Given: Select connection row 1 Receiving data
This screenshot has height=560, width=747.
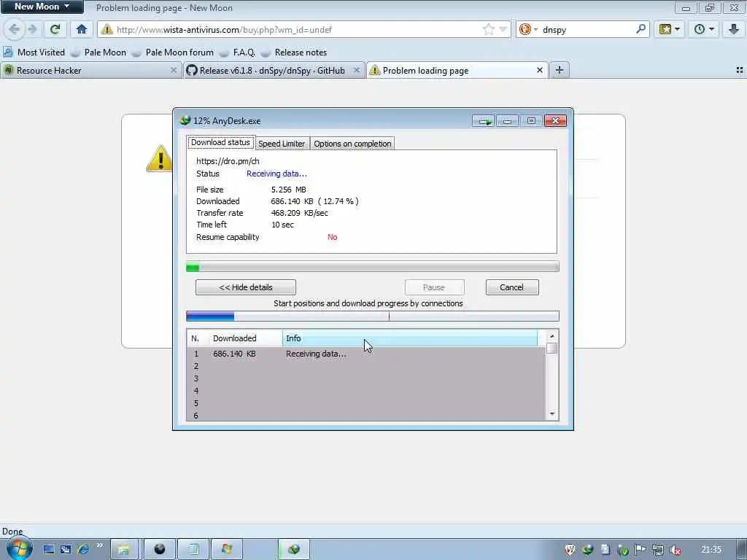Looking at the screenshot, I should tap(366, 354).
